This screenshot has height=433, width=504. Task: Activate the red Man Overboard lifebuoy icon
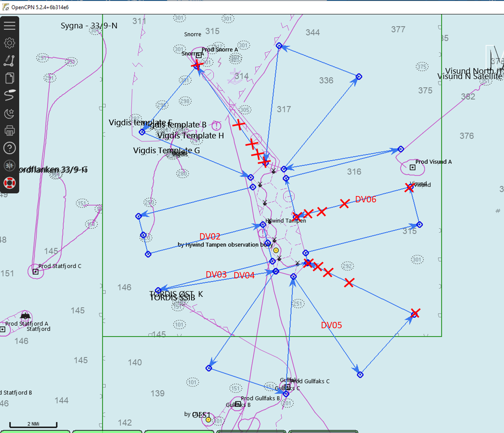coord(9,182)
